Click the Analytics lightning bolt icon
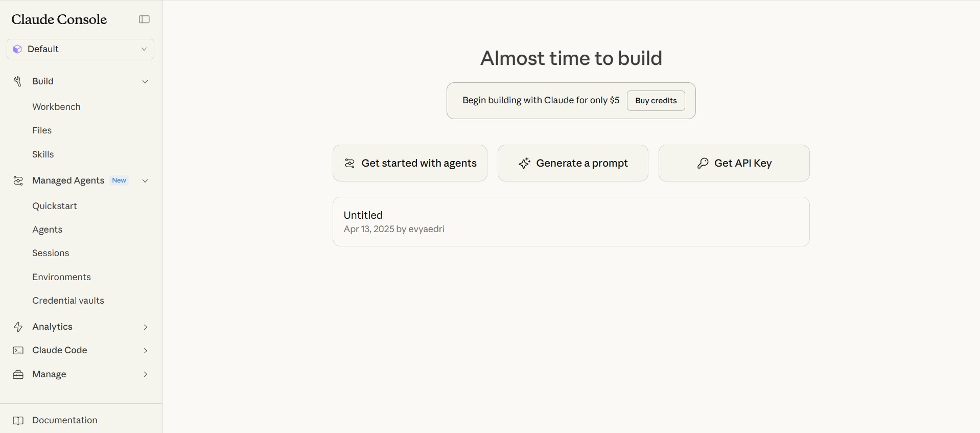 pos(18,327)
